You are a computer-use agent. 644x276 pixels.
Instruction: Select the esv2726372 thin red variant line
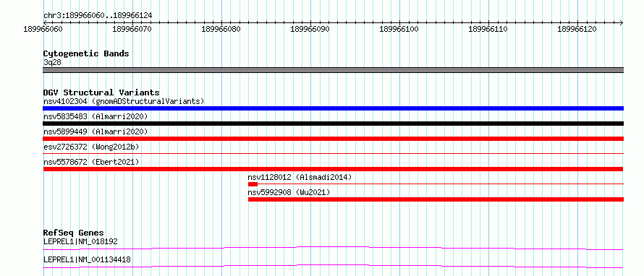click(x=333, y=153)
